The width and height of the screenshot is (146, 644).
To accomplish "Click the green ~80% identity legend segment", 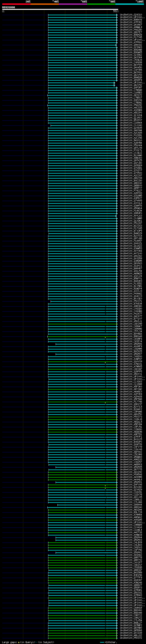I will click(101, 4).
